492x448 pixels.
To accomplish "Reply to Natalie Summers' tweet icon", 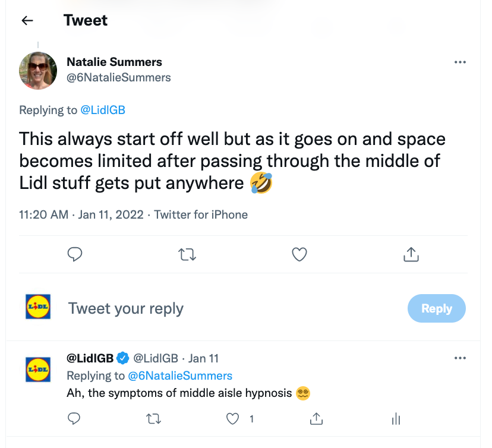I will coord(74,254).
